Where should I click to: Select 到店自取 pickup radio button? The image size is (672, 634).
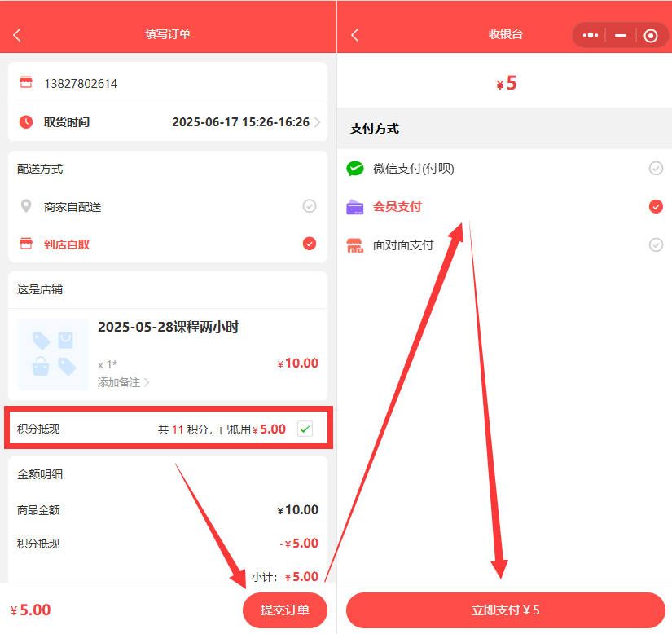pos(309,244)
